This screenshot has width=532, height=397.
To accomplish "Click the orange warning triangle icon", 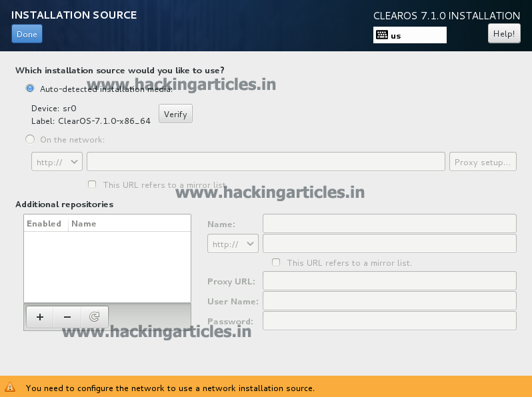I will coord(10,387).
